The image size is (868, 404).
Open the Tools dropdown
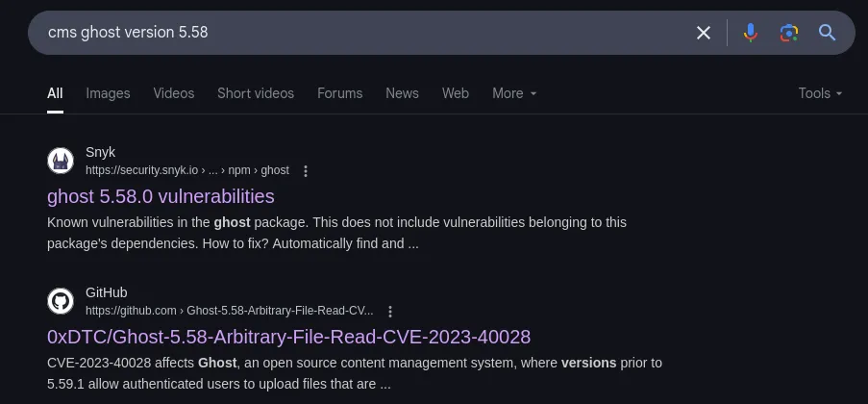point(820,93)
